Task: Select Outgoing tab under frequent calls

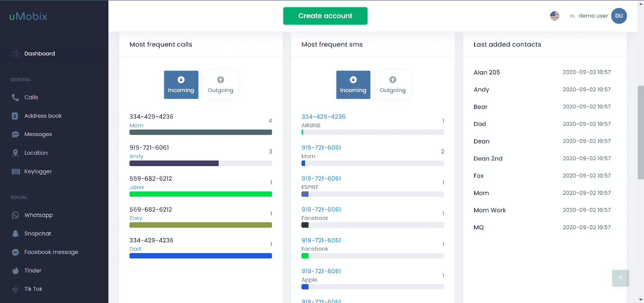Action: point(221,85)
